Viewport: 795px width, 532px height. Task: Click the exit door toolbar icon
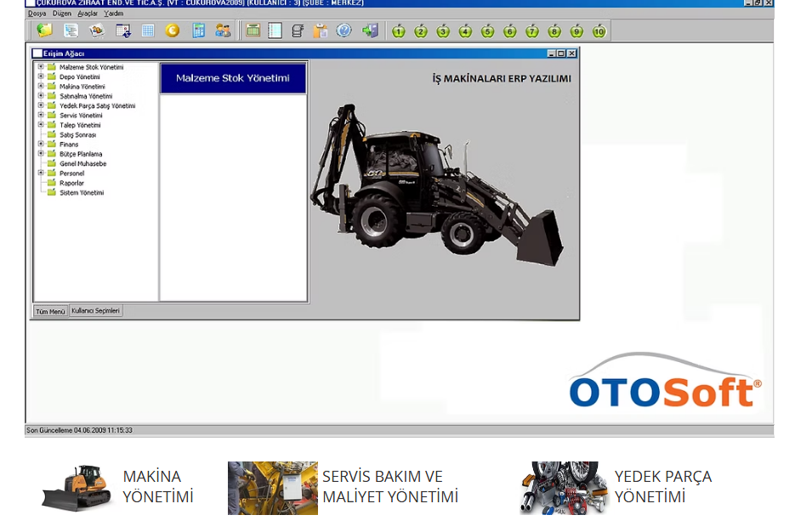(370, 31)
